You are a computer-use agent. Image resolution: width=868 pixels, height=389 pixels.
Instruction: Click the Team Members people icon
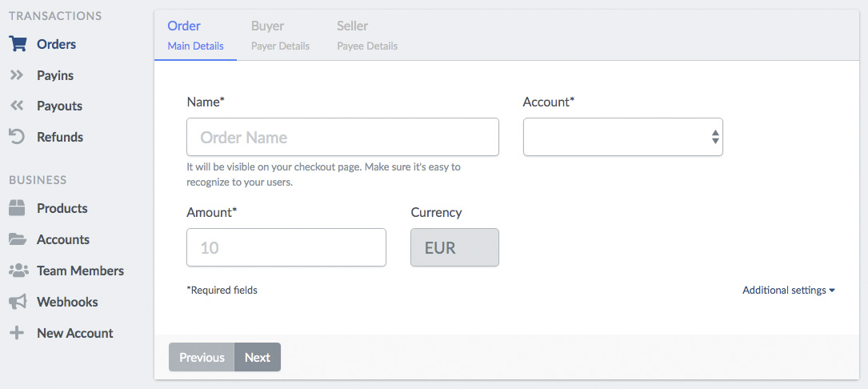pyautogui.click(x=19, y=271)
